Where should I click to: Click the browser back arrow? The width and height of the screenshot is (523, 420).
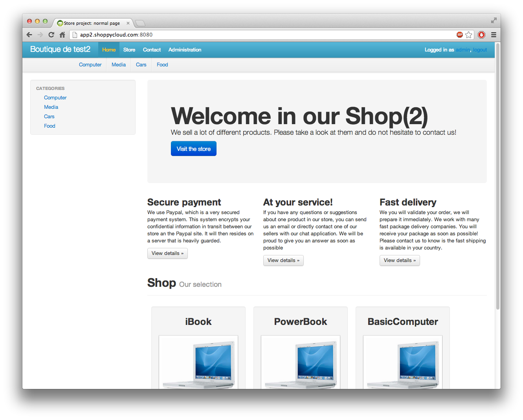tap(29, 35)
